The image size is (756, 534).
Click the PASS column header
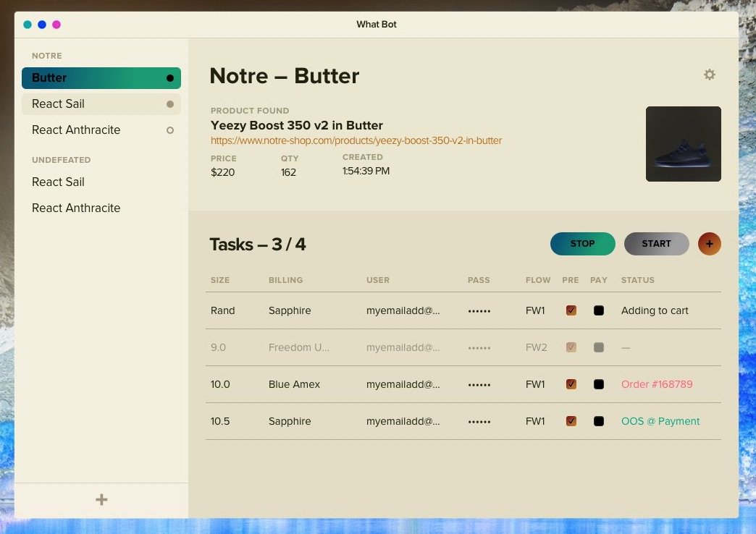coord(478,280)
